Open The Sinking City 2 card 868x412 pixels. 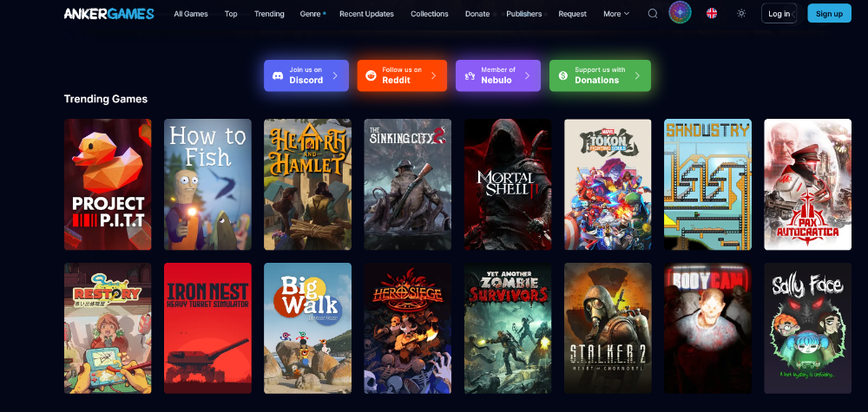point(407,184)
